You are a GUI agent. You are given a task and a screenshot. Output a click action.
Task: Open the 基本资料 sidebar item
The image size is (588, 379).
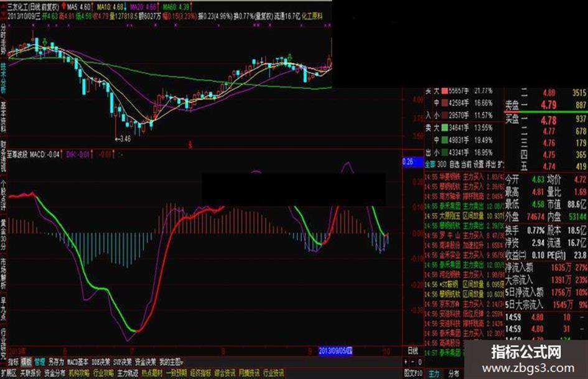(3, 117)
